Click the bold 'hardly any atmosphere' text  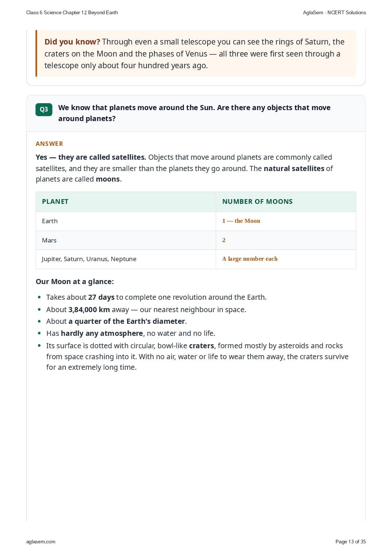(102, 333)
